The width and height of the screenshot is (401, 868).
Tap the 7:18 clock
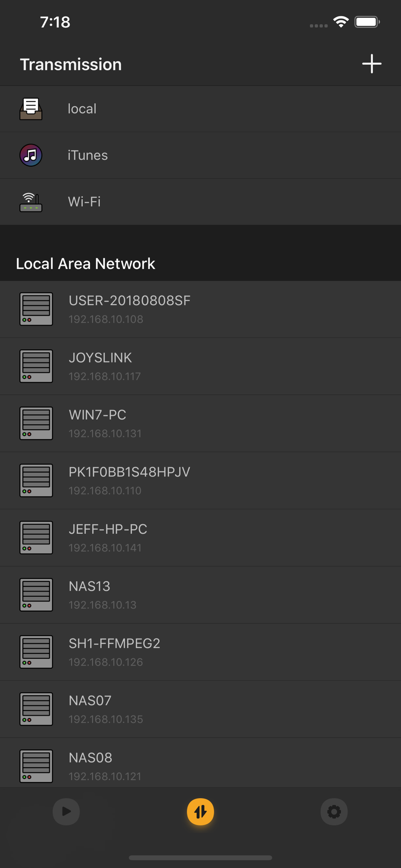pyautogui.click(x=55, y=22)
